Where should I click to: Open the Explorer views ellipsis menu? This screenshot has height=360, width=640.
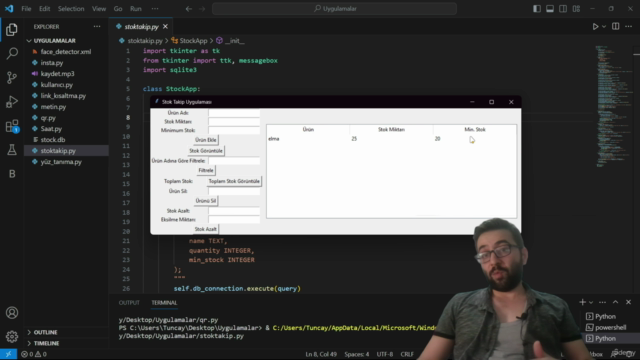pyautogui.click(x=97, y=27)
